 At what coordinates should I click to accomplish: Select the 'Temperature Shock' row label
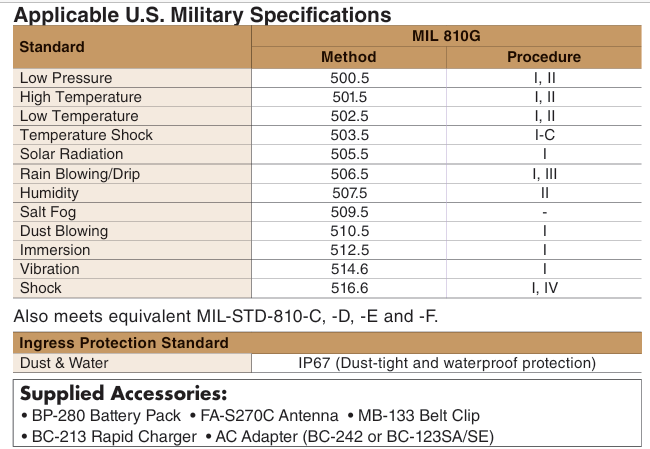click(x=86, y=135)
